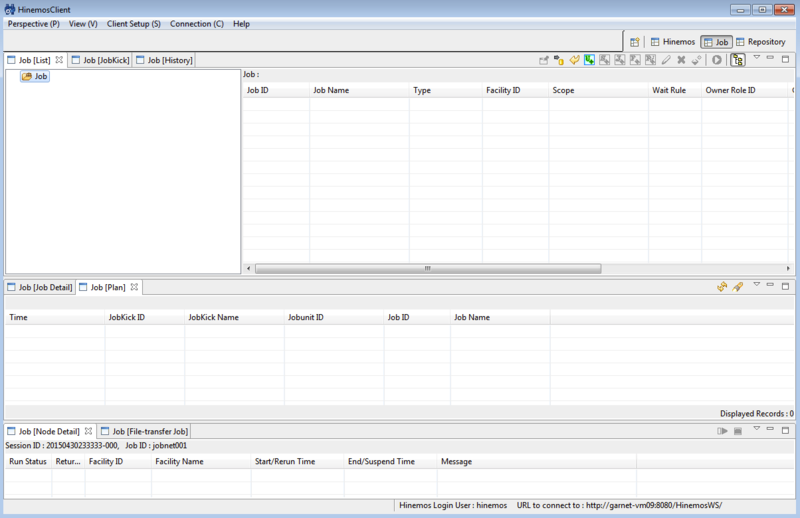
Task: Click the JobKick ID column header
Action: 144,317
